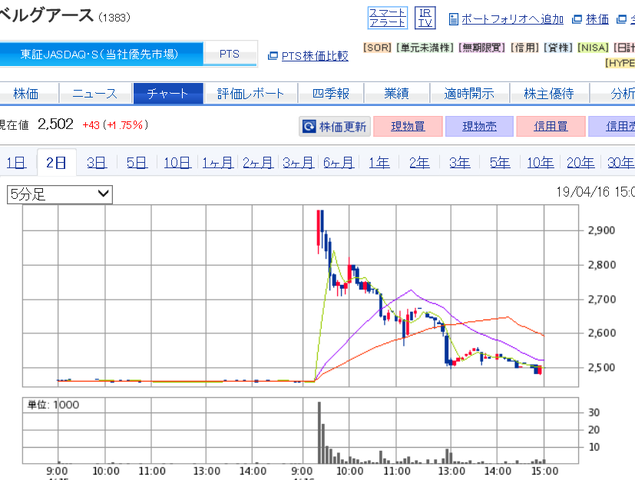Select the 3ヶ月 chart period
635x480 pixels.
(x=298, y=163)
